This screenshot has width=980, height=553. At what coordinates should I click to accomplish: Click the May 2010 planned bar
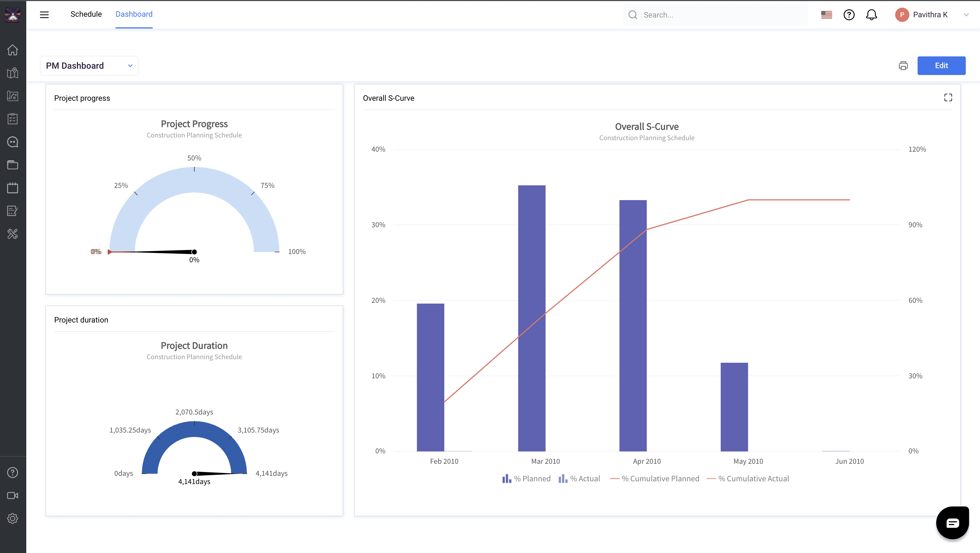pyautogui.click(x=734, y=407)
